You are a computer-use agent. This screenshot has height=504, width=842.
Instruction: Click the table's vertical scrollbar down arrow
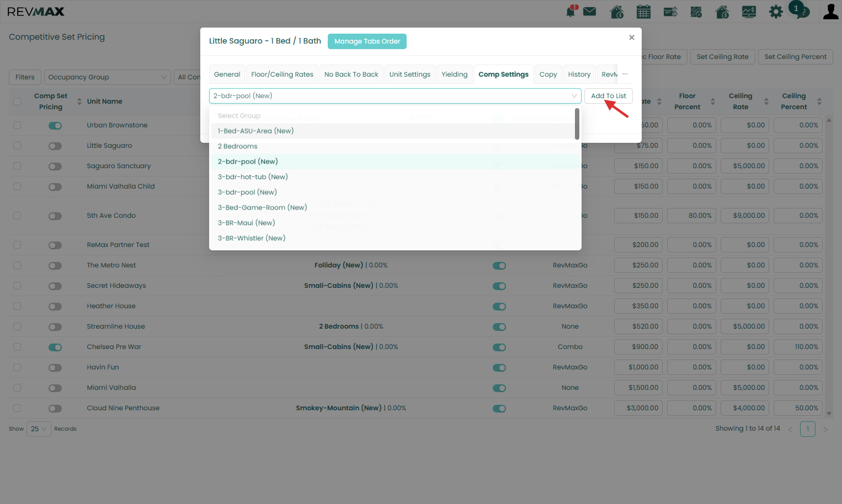(x=829, y=414)
